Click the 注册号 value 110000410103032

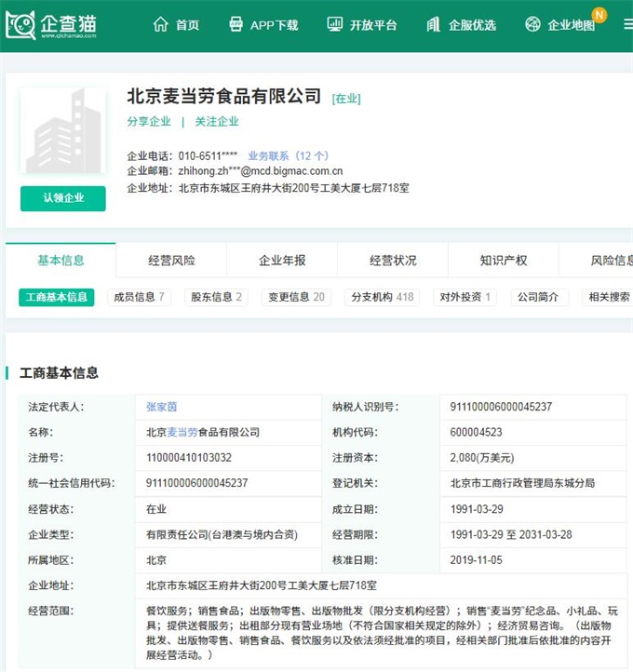click(x=189, y=458)
